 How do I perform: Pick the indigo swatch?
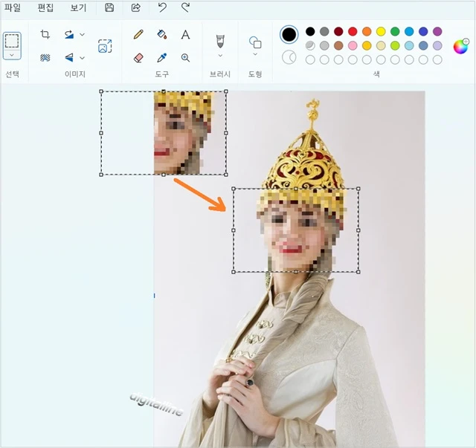click(423, 31)
